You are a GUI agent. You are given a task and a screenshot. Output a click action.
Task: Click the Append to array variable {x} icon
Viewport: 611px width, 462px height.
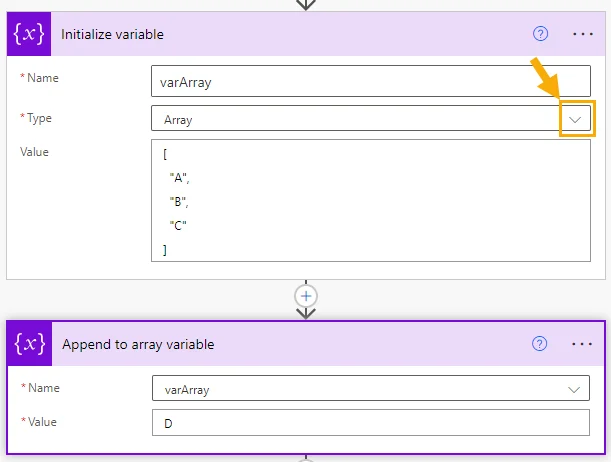(31, 344)
